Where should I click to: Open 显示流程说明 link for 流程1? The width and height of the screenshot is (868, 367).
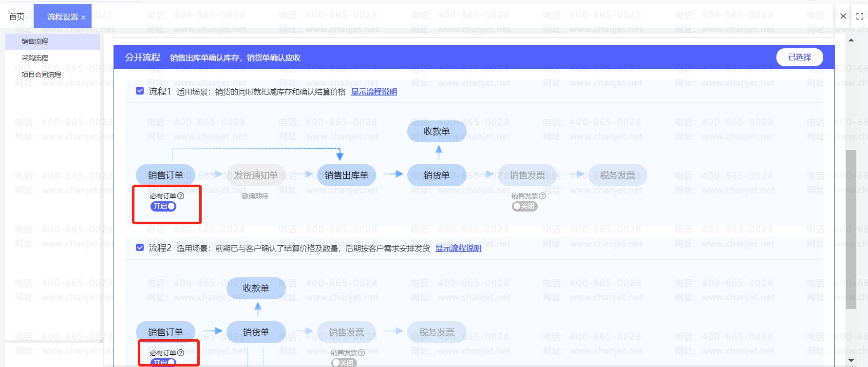[x=374, y=92]
